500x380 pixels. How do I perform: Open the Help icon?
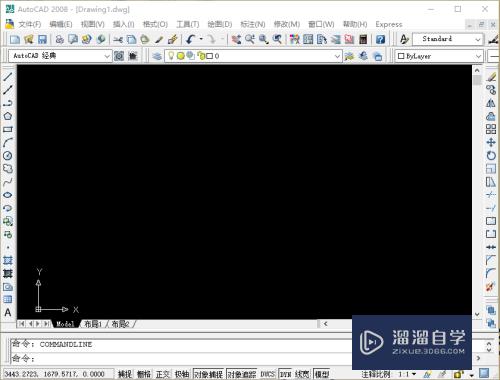point(380,39)
